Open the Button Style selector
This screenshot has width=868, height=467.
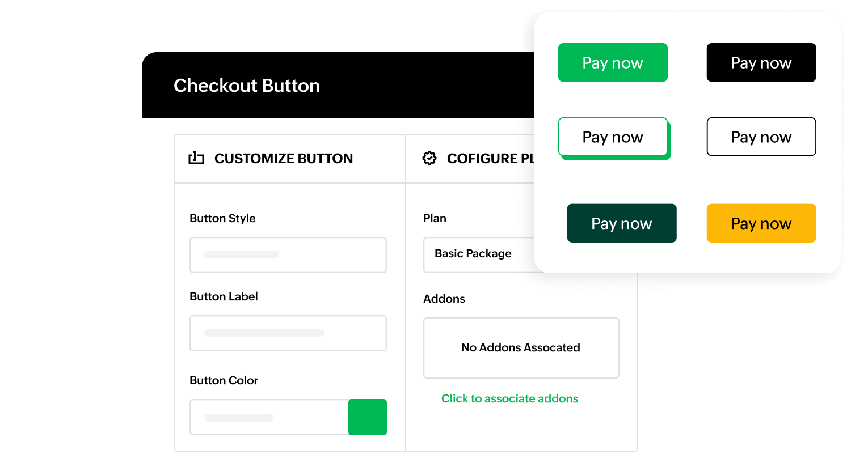coord(288,254)
